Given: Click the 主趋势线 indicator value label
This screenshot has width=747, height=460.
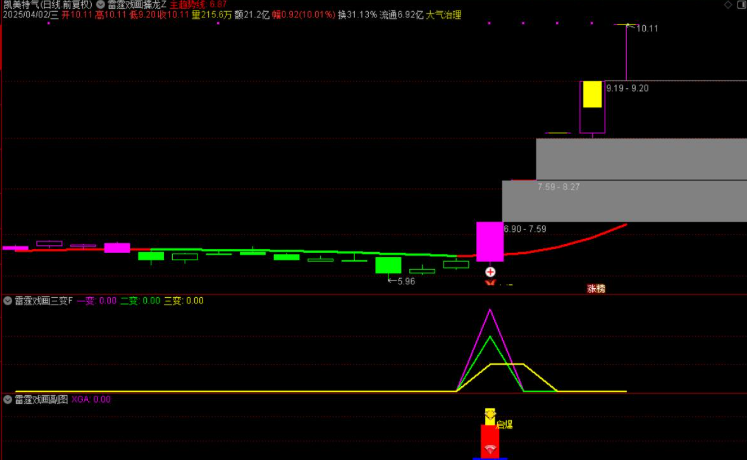Looking at the screenshot, I should click(204, 5).
